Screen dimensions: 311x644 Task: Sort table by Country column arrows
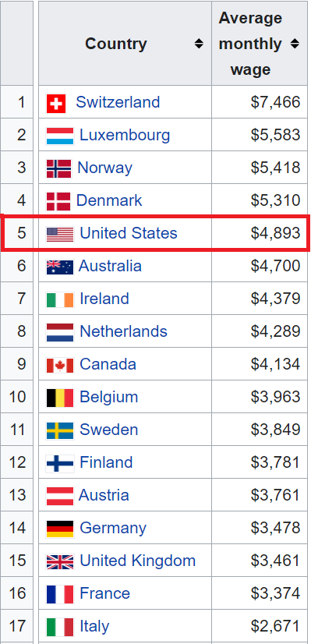[199, 44]
